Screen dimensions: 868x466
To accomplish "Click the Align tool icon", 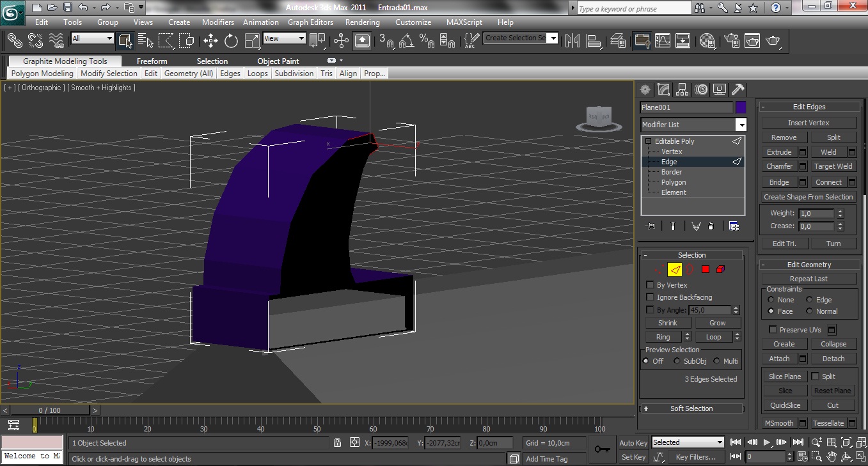I will click(594, 41).
